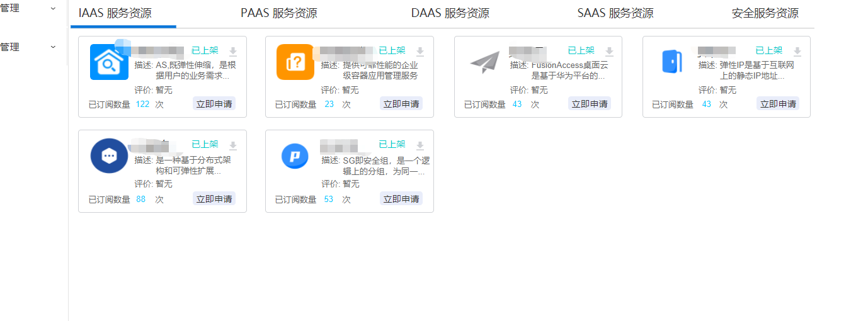Click subscription count 53
868x321 pixels.
point(329,200)
